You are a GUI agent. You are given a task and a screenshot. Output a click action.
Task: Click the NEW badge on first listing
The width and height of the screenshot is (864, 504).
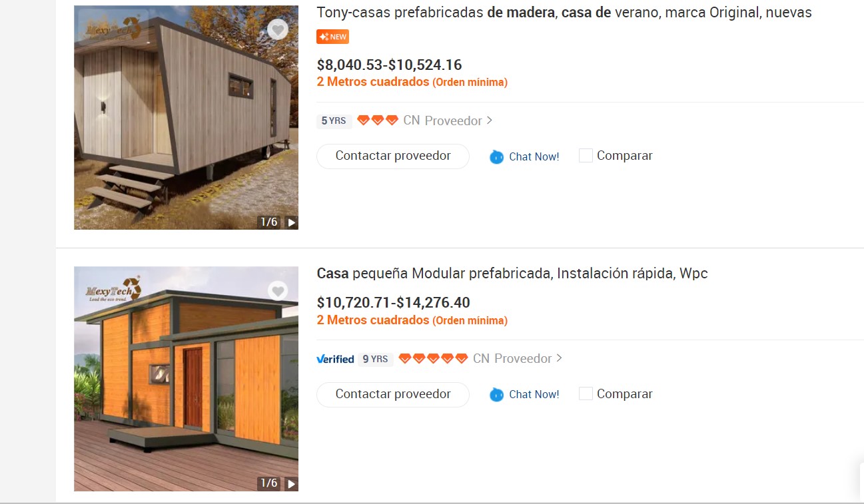click(x=332, y=37)
